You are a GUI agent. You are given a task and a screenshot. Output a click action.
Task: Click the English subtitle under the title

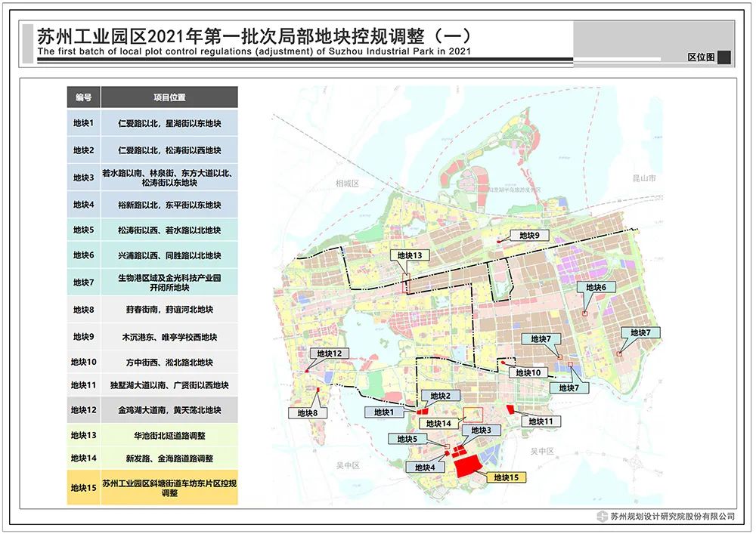[254, 51]
